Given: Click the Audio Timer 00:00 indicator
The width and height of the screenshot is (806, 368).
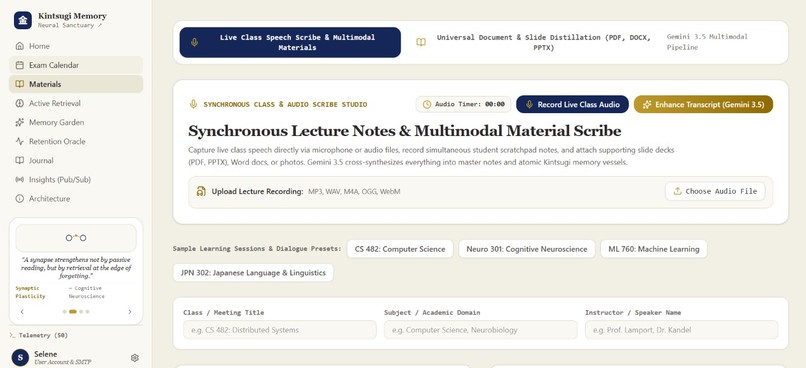Looking at the screenshot, I should [x=463, y=104].
